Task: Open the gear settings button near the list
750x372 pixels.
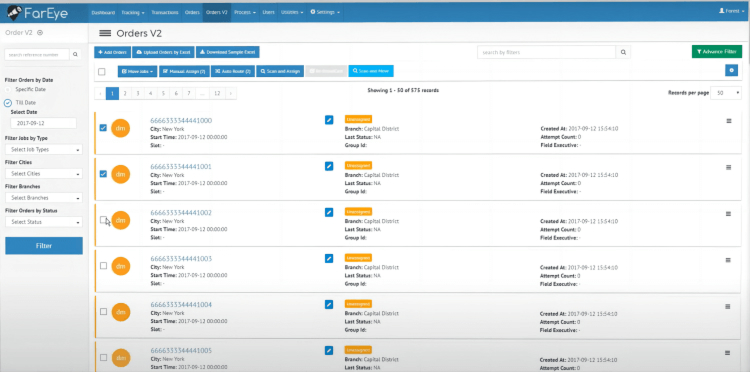Action: click(731, 70)
